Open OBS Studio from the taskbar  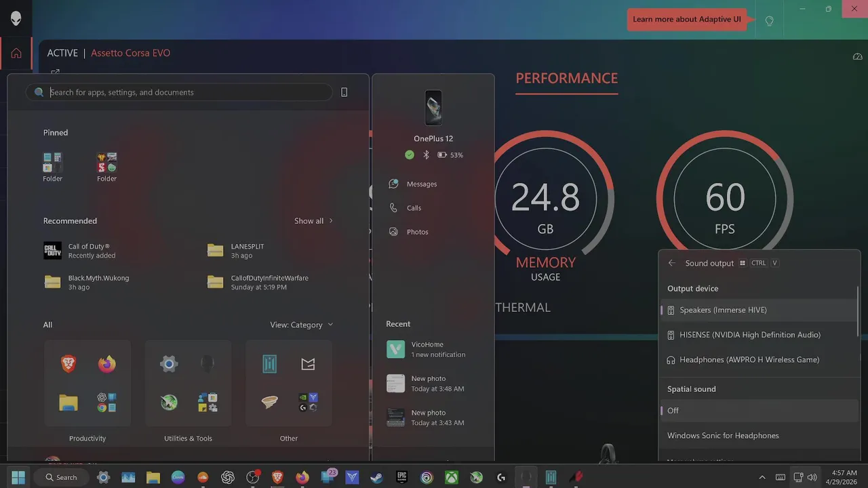click(253, 477)
